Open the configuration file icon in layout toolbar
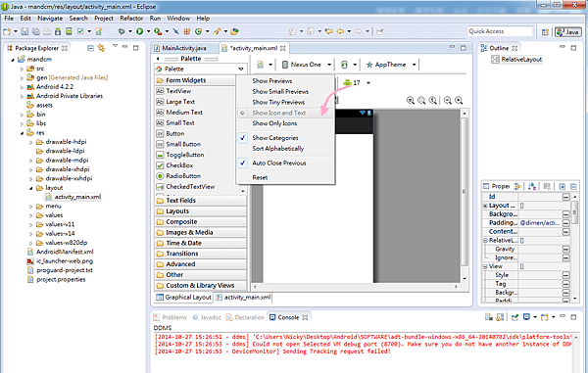Viewport: 588px width, 373px height. click(260, 65)
